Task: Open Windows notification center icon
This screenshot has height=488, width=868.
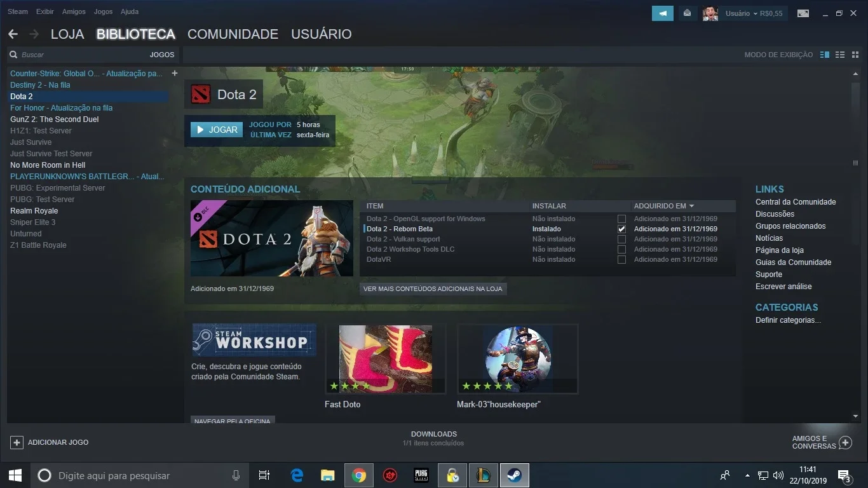Action: click(x=844, y=475)
